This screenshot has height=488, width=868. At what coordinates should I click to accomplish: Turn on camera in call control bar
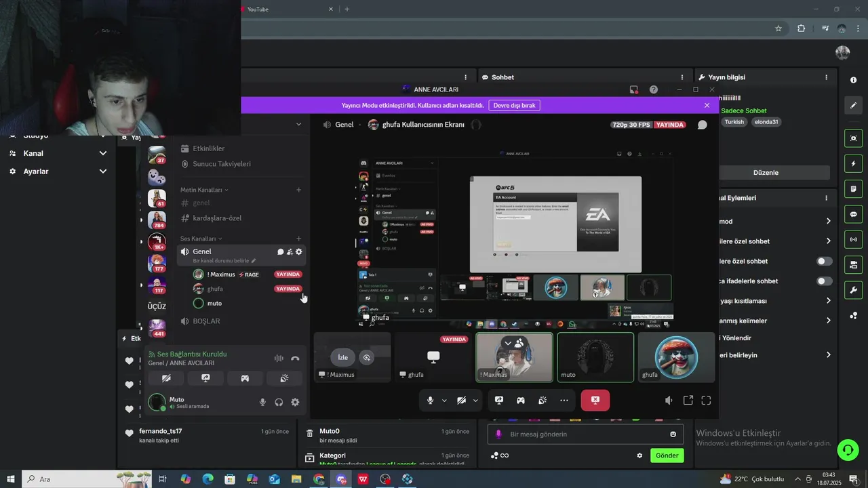click(462, 401)
